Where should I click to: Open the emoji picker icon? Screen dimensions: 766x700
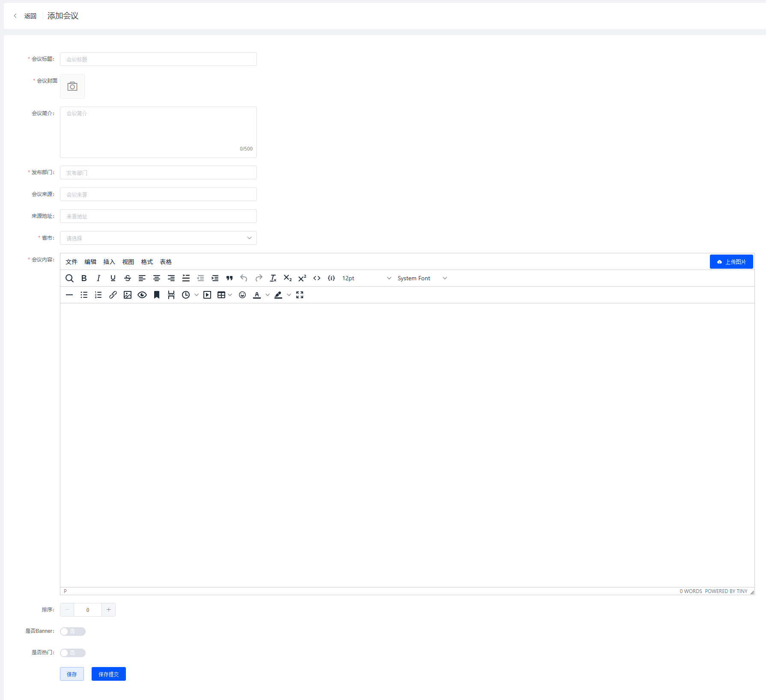(x=242, y=295)
